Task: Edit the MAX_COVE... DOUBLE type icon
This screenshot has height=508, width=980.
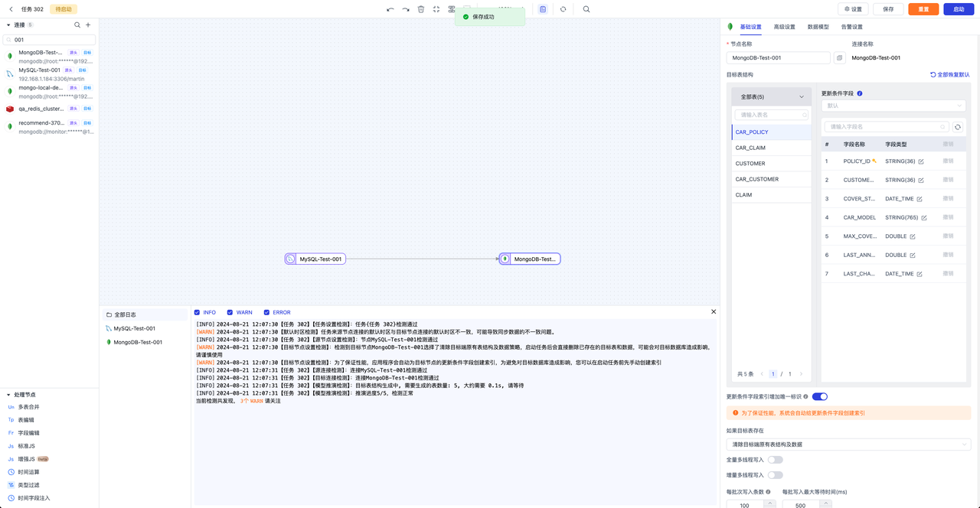Action: coord(913,236)
